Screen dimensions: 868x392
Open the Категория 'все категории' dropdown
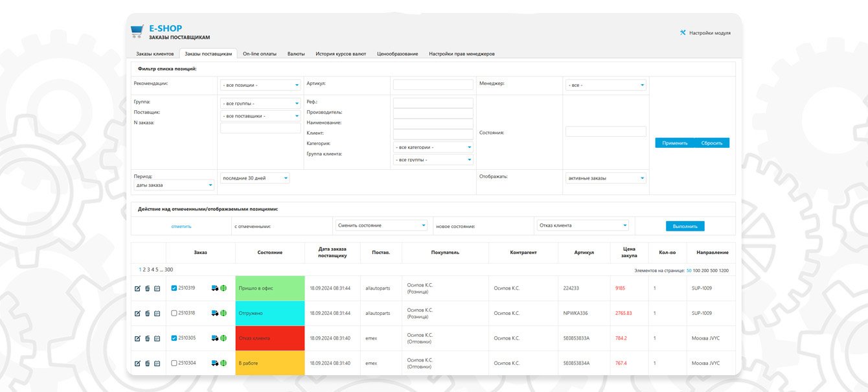[x=433, y=147]
